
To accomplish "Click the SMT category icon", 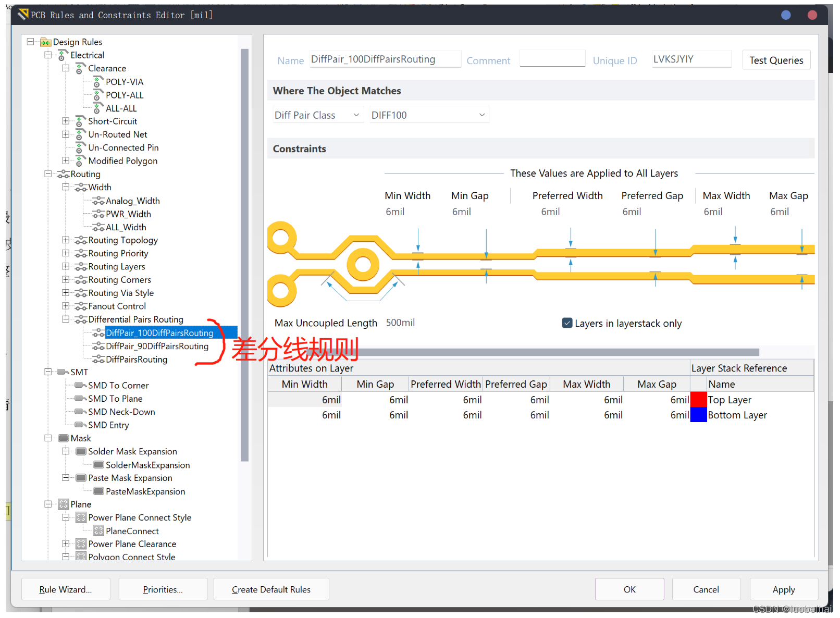I will coord(63,372).
